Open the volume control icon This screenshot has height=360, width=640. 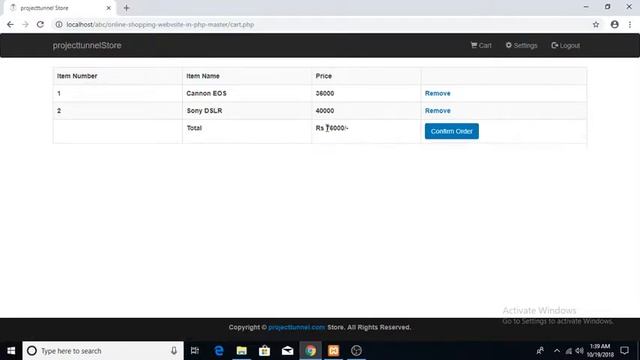click(x=579, y=351)
